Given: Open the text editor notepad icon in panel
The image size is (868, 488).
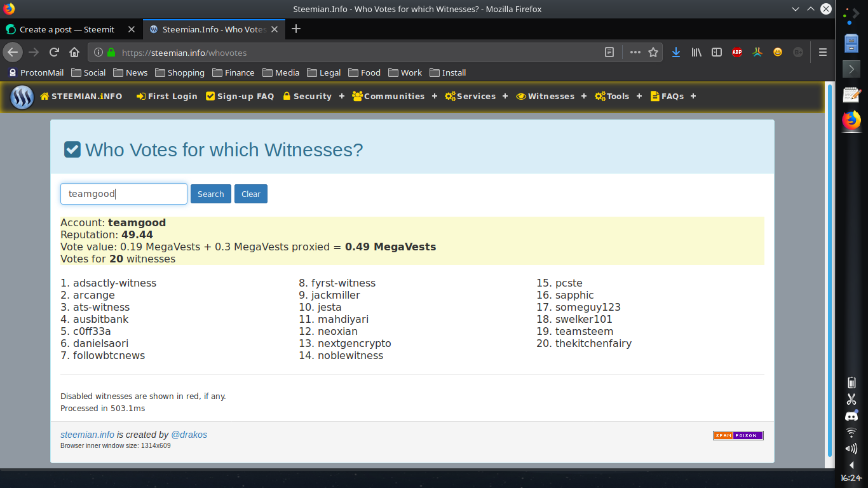Looking at the screenshot, I should click(x=851, y=95).
